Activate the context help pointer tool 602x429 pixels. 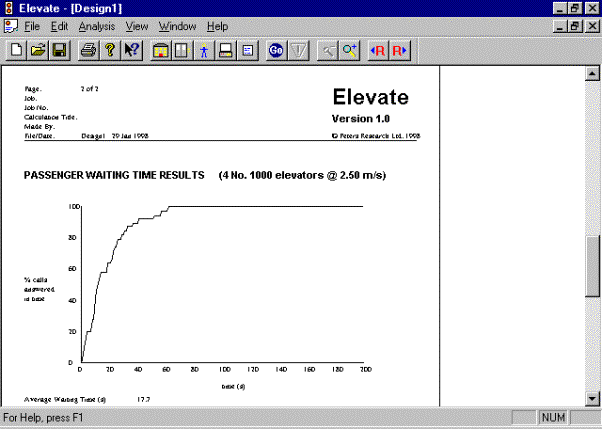130,50
